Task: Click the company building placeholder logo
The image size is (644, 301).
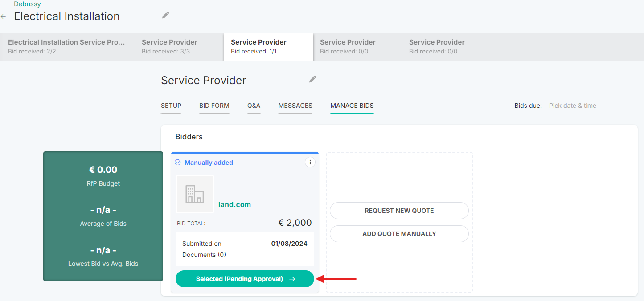Action: pyautogui.click(x=195, y=194)
